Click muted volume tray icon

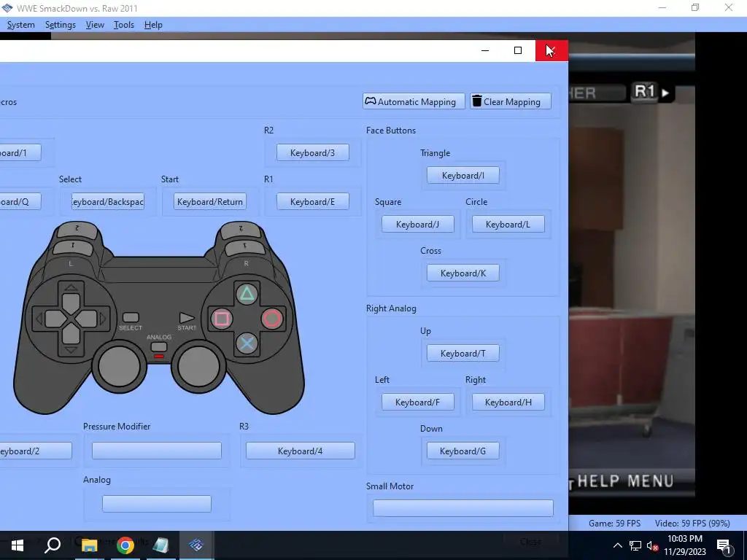(652, 545)
